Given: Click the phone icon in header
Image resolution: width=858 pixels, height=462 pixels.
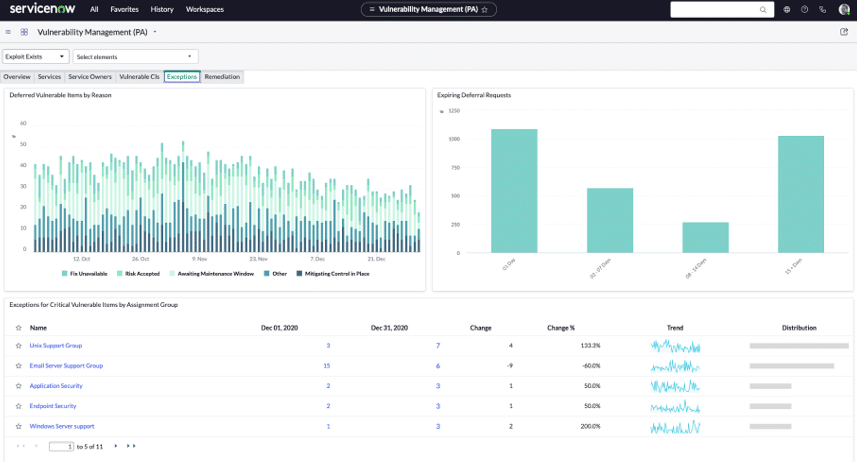Looking at the screenshot, I should coord(822,9).
